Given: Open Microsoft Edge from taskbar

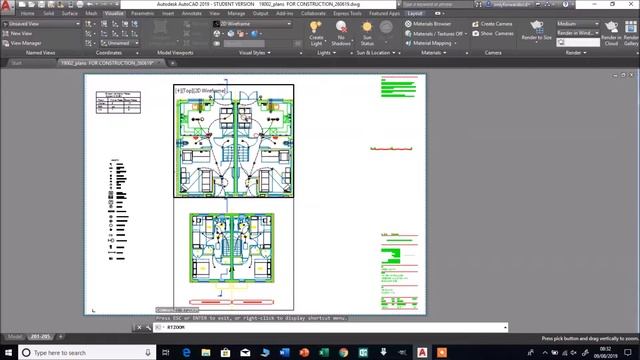Looking at the screenshot, I should point(186,352).
